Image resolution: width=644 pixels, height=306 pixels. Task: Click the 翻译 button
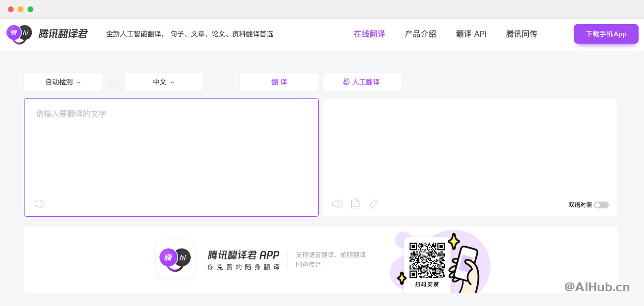tap(279, 82)
